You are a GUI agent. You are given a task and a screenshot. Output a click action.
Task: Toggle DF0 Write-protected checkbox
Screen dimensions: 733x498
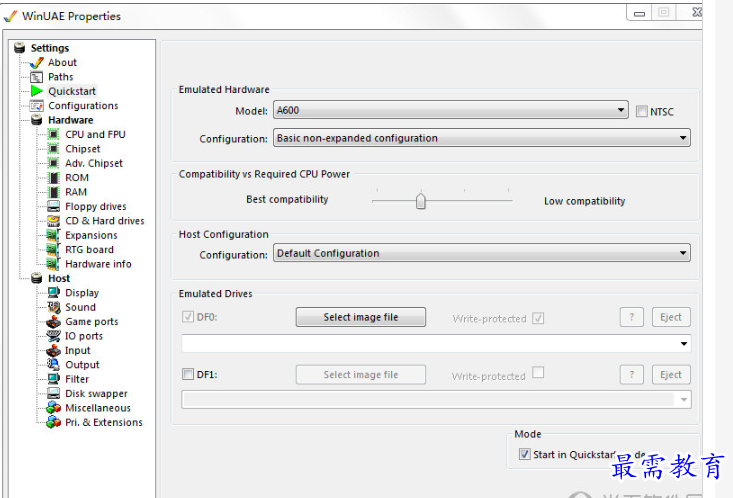[538, 318]
